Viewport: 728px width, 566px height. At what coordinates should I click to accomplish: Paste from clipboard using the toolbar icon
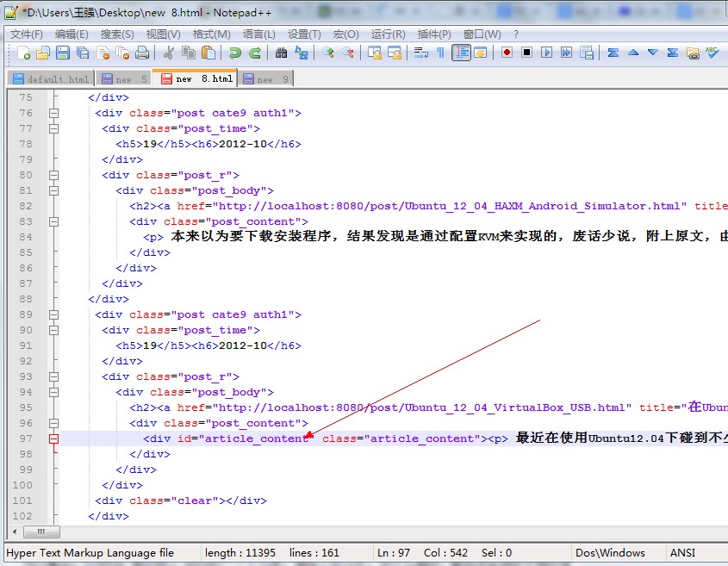coord(208,53)
